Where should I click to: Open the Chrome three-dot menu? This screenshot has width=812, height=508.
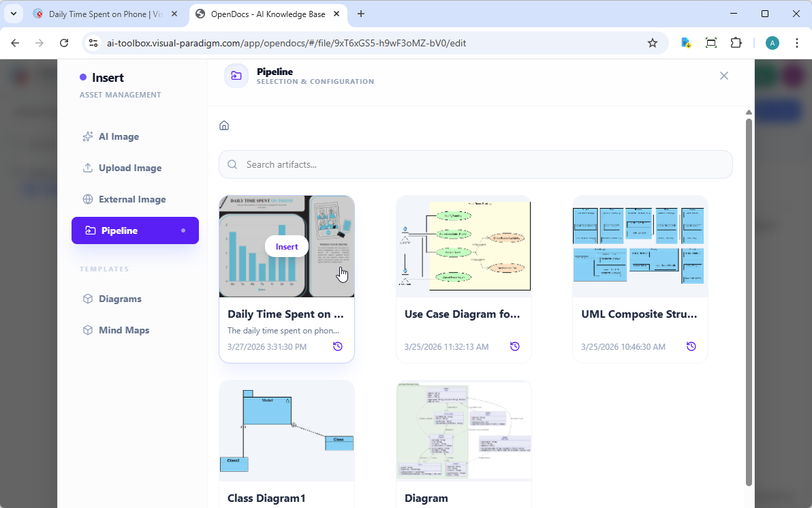tap(797, 42)
